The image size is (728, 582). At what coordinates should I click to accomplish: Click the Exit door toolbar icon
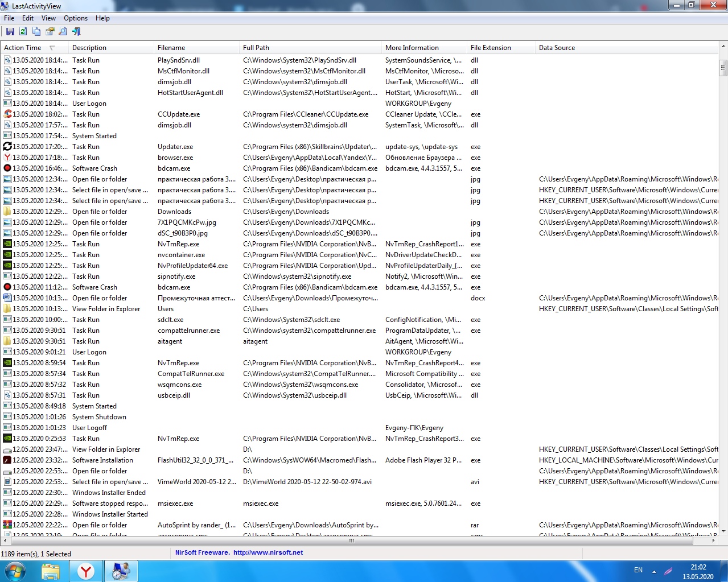76,32
